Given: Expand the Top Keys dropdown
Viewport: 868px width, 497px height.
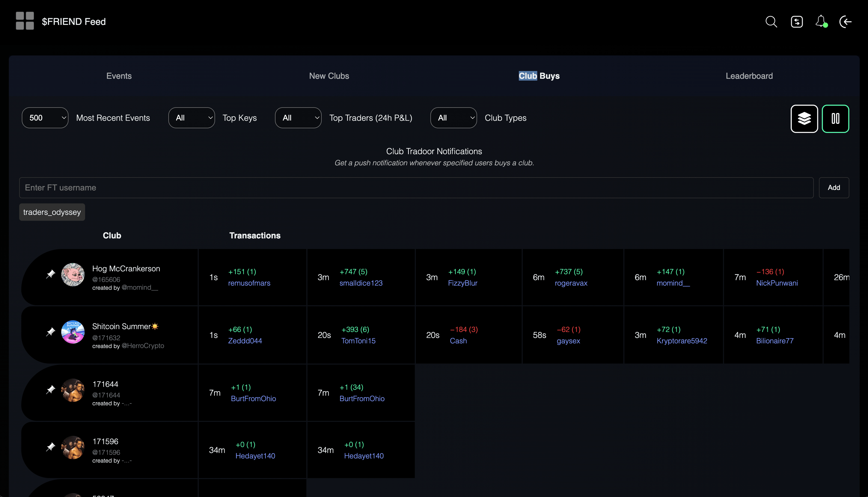Looking at the screenshot, I should coord(192,118).
